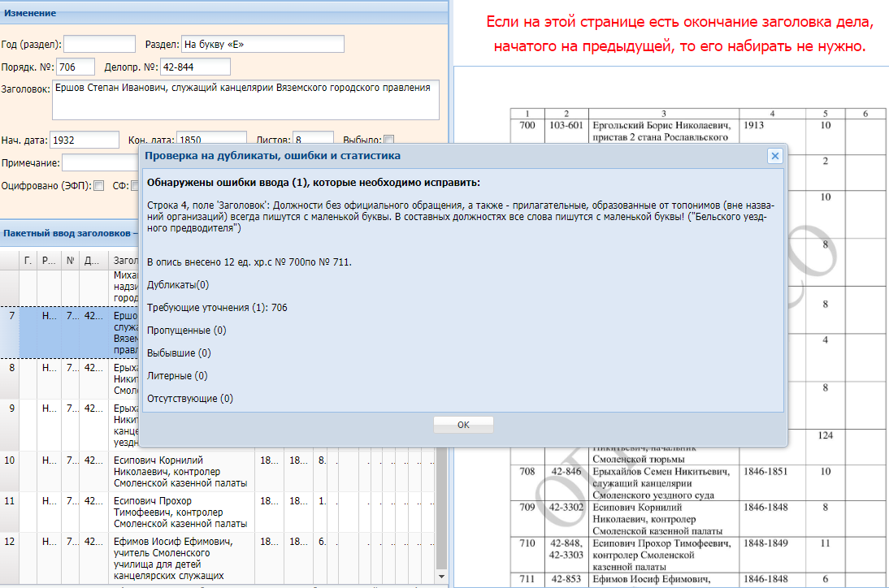Viewport: 889px width, 588px height.
Task: Click the Порядк. № field containing 706
Action: (76, 67)
